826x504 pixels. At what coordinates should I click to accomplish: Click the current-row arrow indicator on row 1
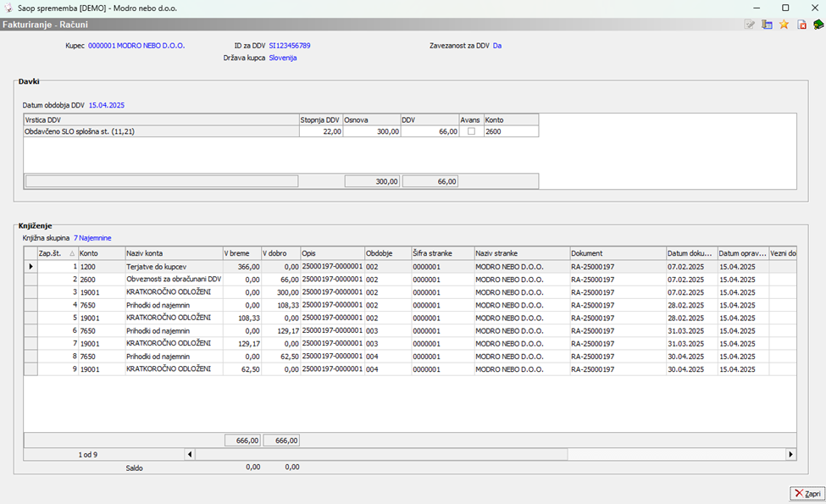(x=31, y=267)
